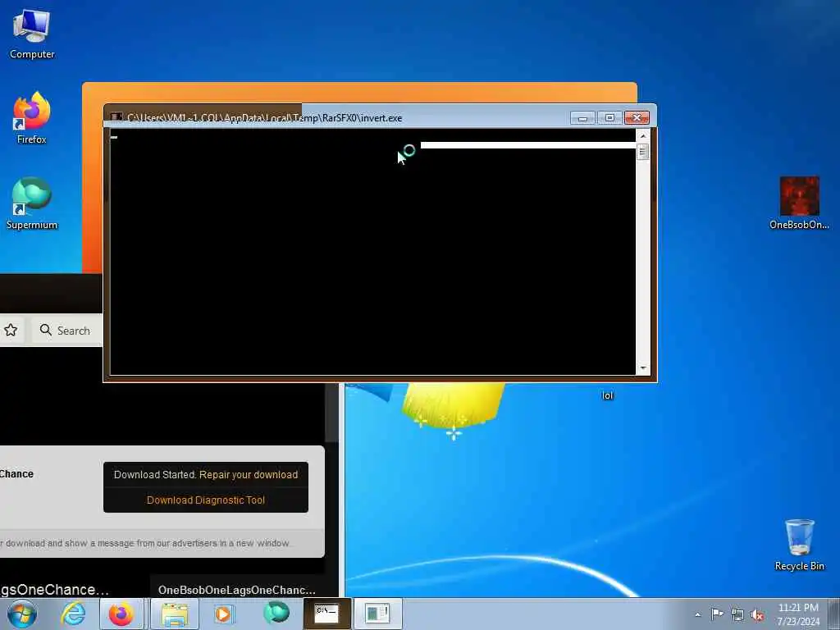Switch to the last taskbar program button
The height and width of the screenshot is (630, 840).
tap(377, 614)
